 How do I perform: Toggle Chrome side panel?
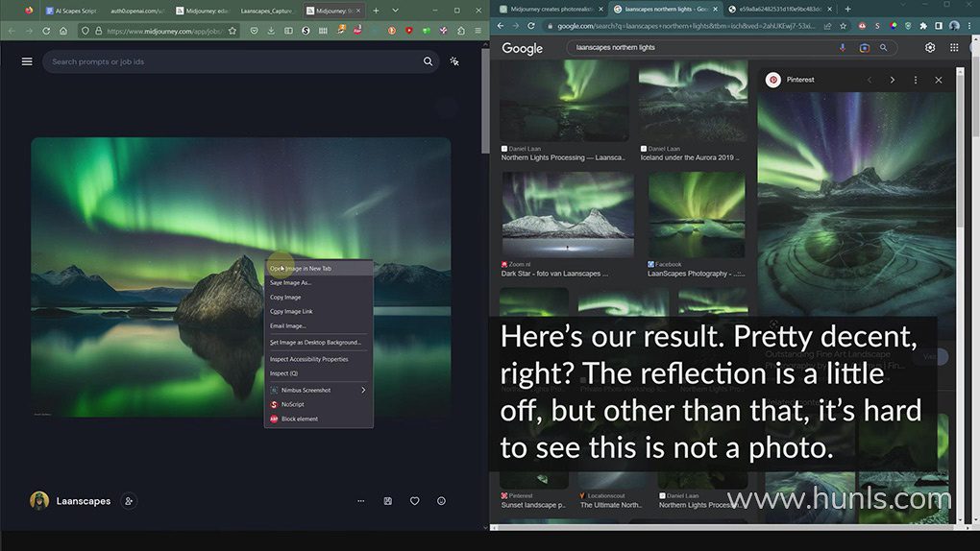939,26
